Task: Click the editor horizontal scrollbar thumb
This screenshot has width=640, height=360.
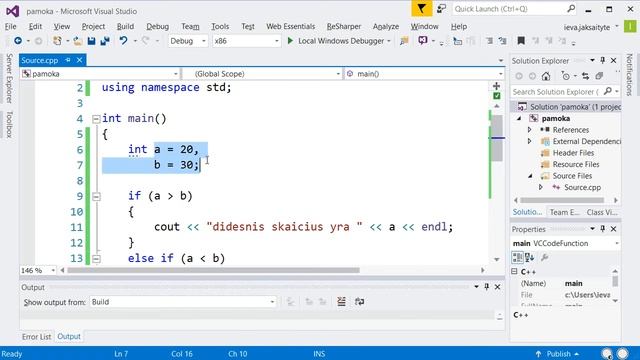Action: pyautogui.click(x=213, y=270)
